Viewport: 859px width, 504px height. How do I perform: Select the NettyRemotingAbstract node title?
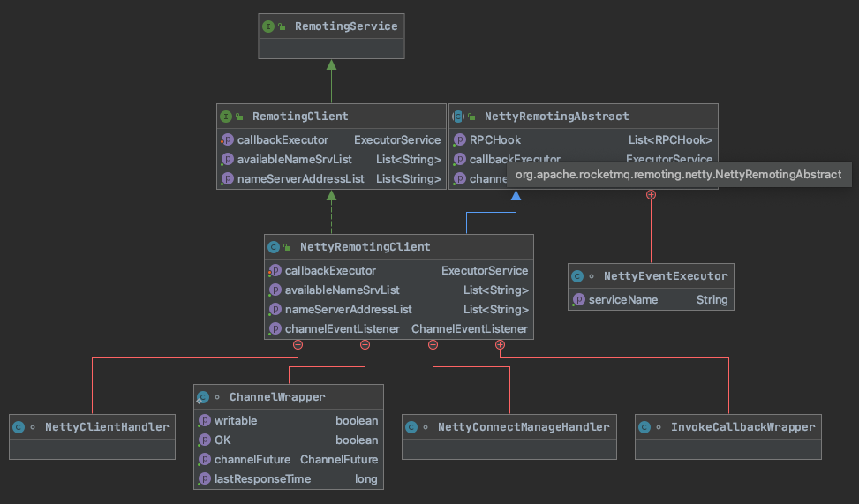tap(556, 117)
